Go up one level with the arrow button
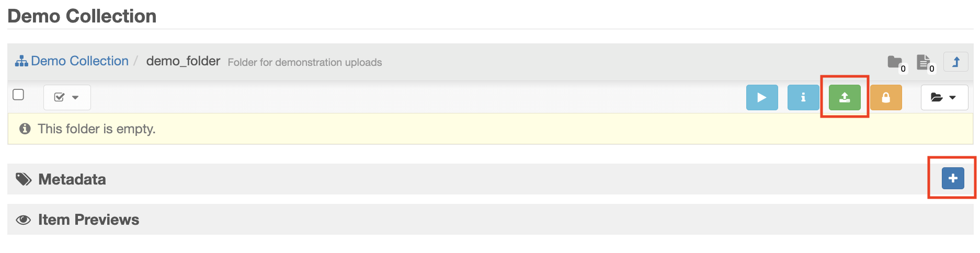 955,62
